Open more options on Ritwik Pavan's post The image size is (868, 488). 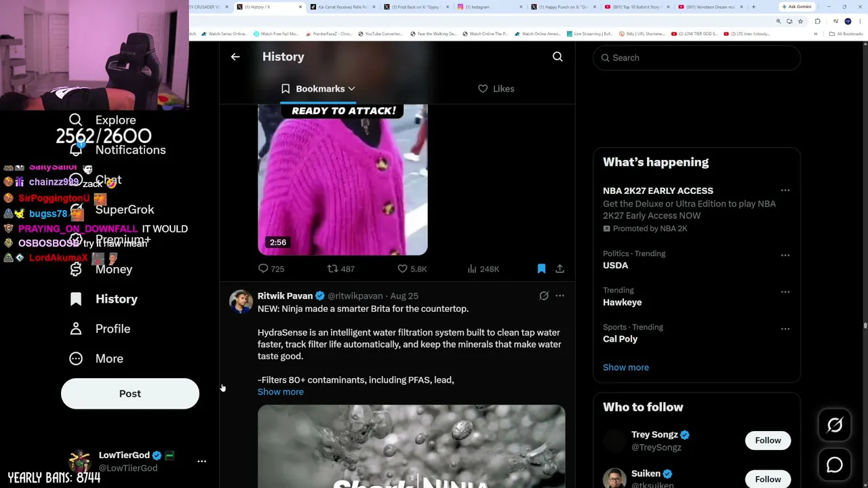point(559,296)
